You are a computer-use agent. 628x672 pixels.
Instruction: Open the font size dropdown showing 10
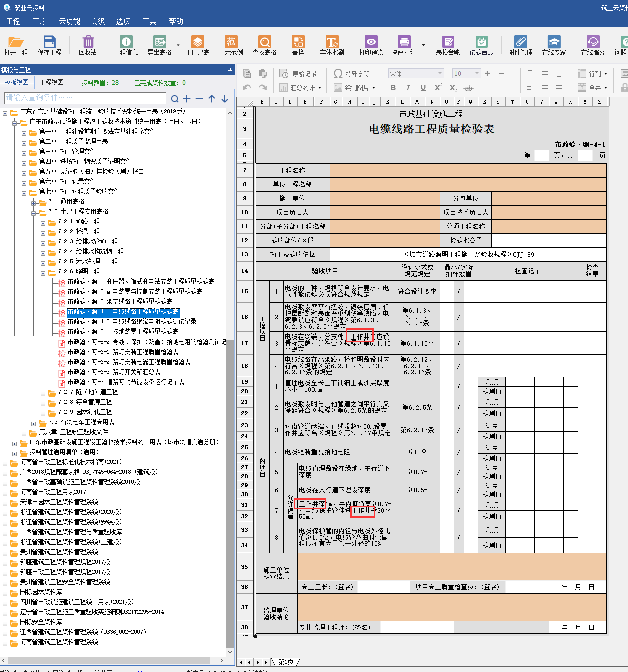coord(477,74)
